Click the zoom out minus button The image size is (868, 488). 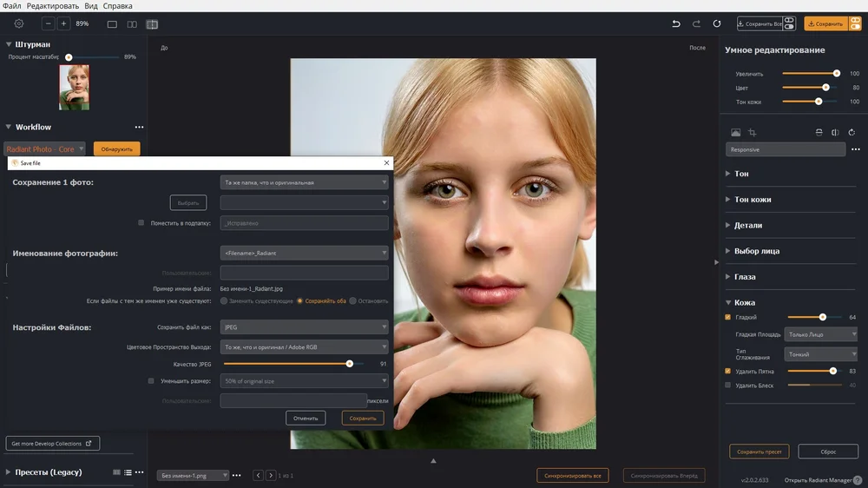48,23
